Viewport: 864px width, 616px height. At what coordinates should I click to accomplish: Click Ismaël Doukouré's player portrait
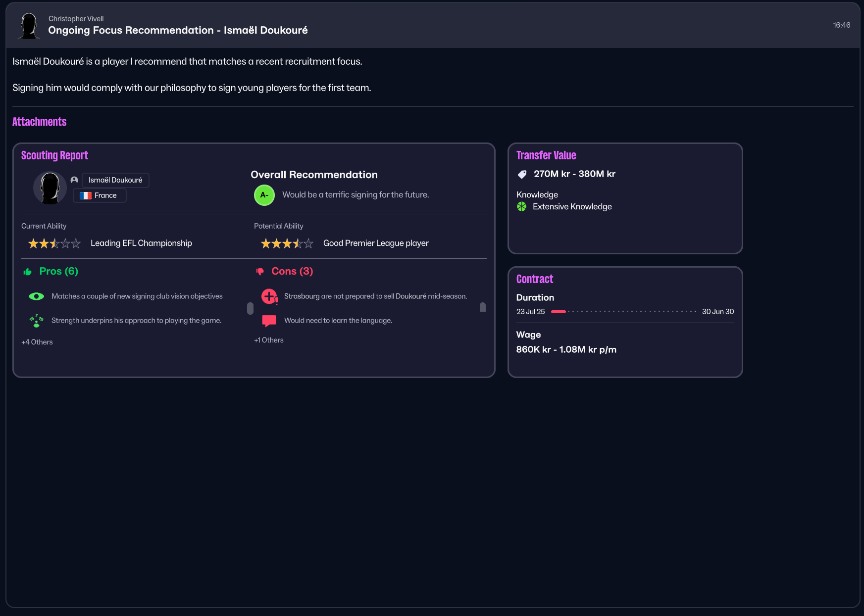pyautogui.click(x=50, y=188)
